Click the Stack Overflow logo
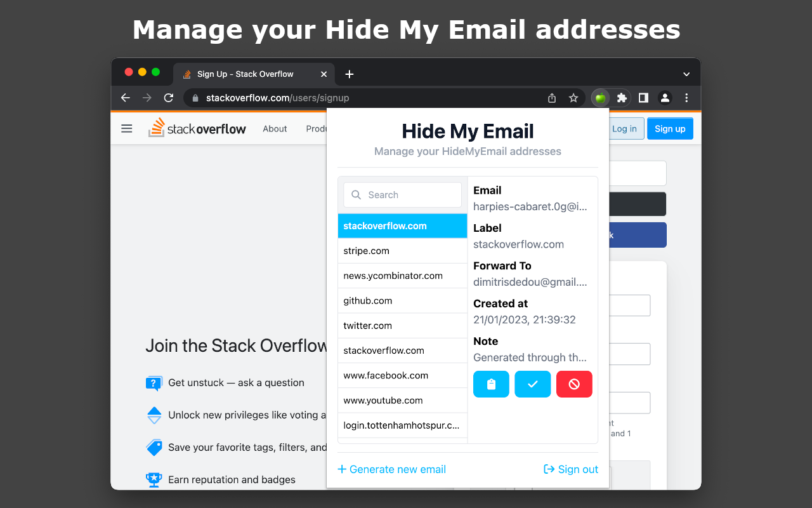Image resolution: width=812 pixels, height=508 pixels. [197, 128]
